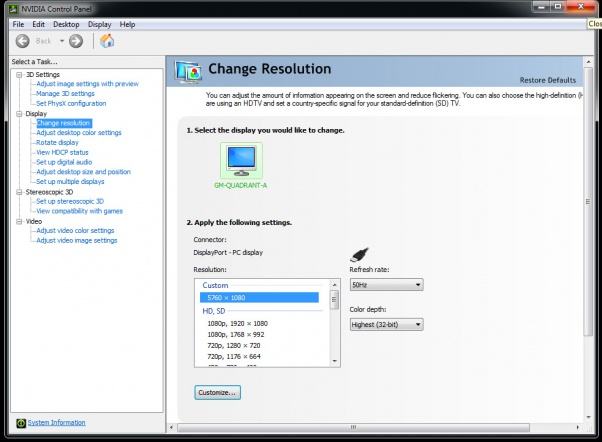This screenshot has height=442, width=602.
Task: Open Manage 3D settings
Action: (x=65, y=94)
